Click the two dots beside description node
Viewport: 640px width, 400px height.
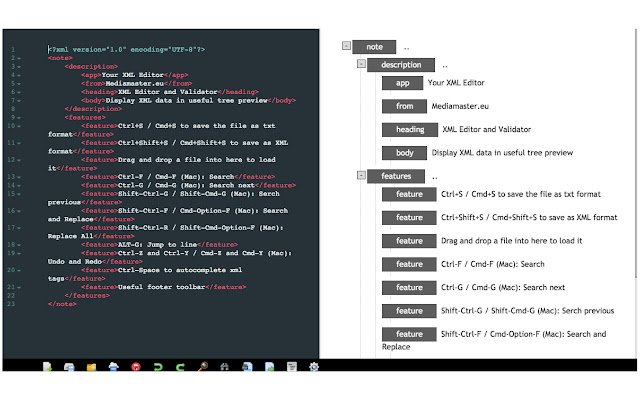click(445, 66)
